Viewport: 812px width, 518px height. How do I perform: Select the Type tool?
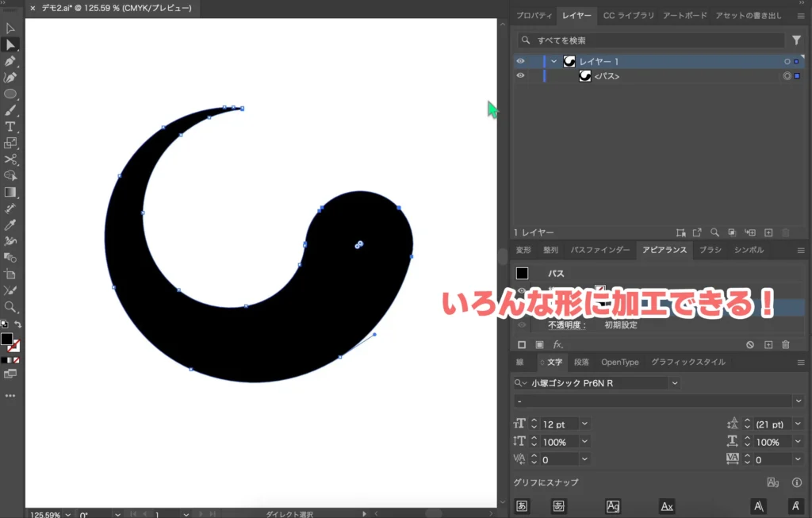11,127
